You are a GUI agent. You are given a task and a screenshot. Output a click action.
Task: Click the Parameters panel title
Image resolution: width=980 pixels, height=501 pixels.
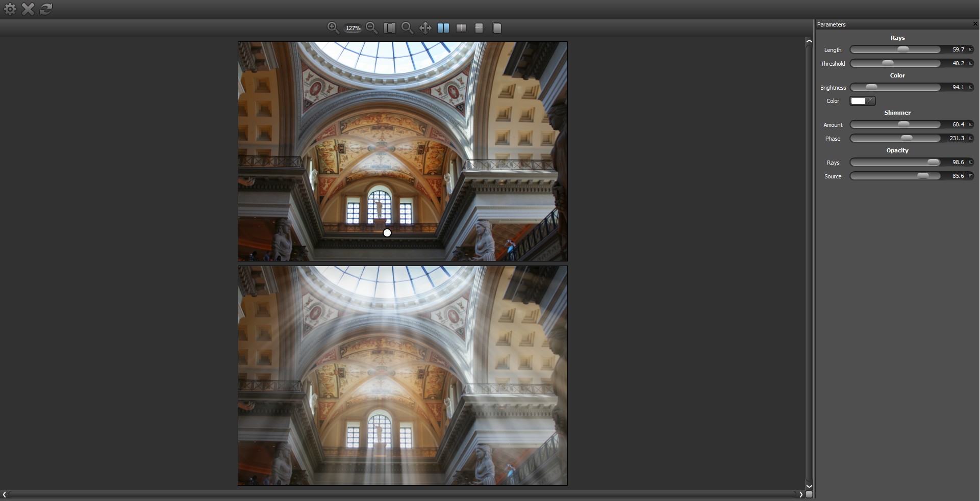click(x=831, y=24)
